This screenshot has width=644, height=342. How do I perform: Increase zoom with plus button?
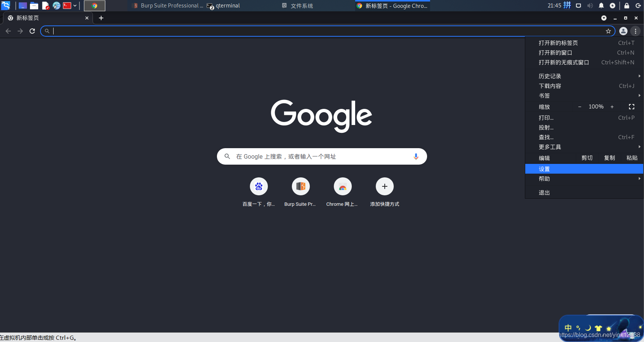[x=612, y=107]
